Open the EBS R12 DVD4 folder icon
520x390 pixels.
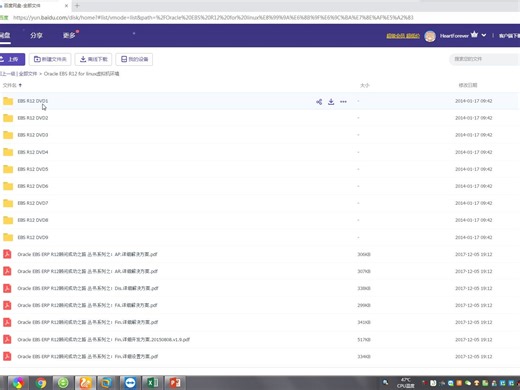pos(8,152)
